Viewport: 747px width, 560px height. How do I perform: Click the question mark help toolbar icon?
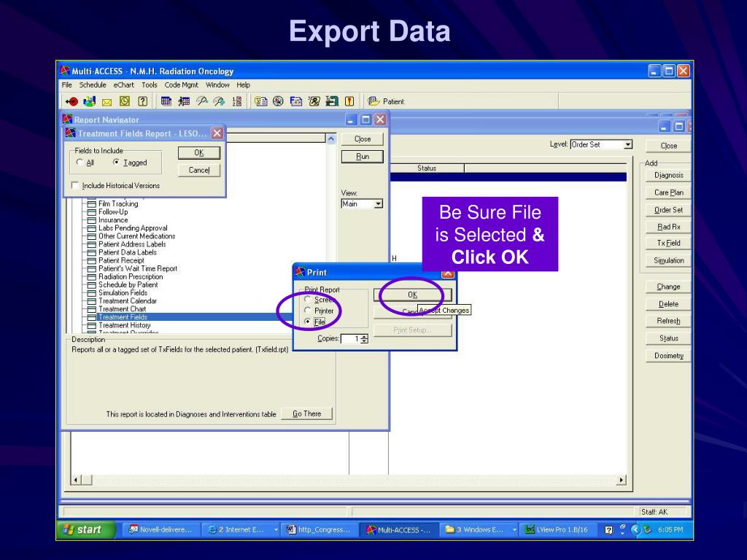(142, 101)
